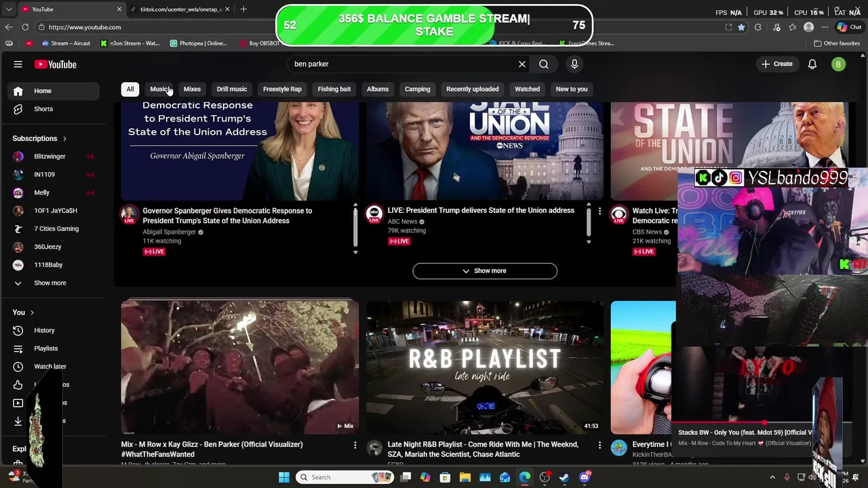
Task: Open browser media control icon
Action: (776, 27)
